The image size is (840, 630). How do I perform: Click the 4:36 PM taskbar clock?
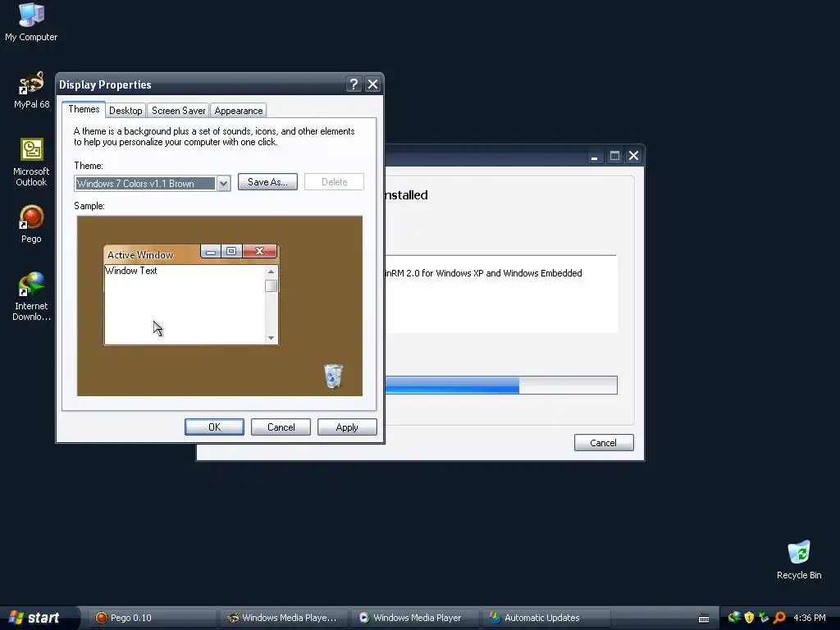pos(810,618)
